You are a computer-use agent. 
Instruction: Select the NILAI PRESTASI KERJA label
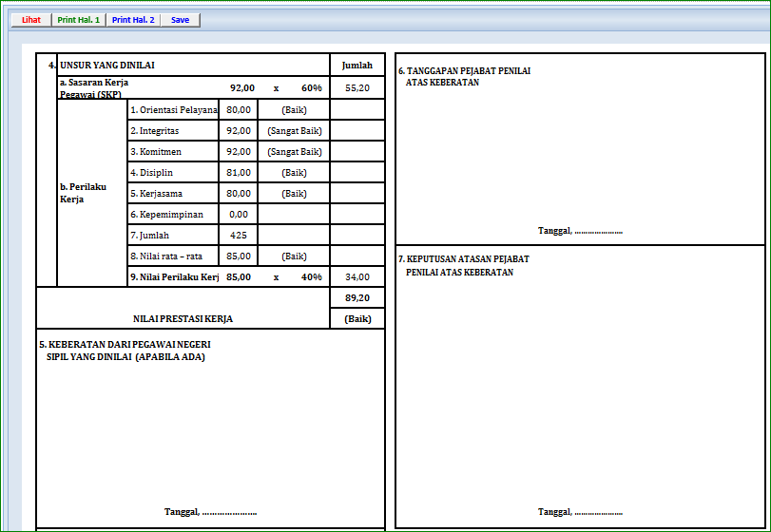point(183,319)
